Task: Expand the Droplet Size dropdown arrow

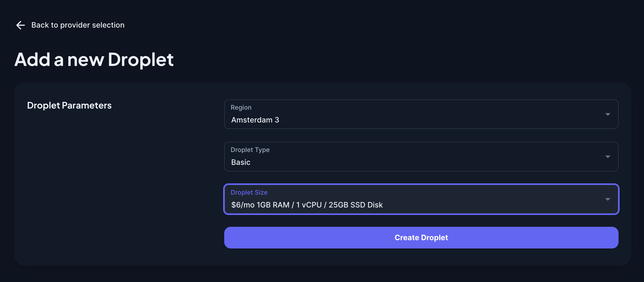Action: 608,199
